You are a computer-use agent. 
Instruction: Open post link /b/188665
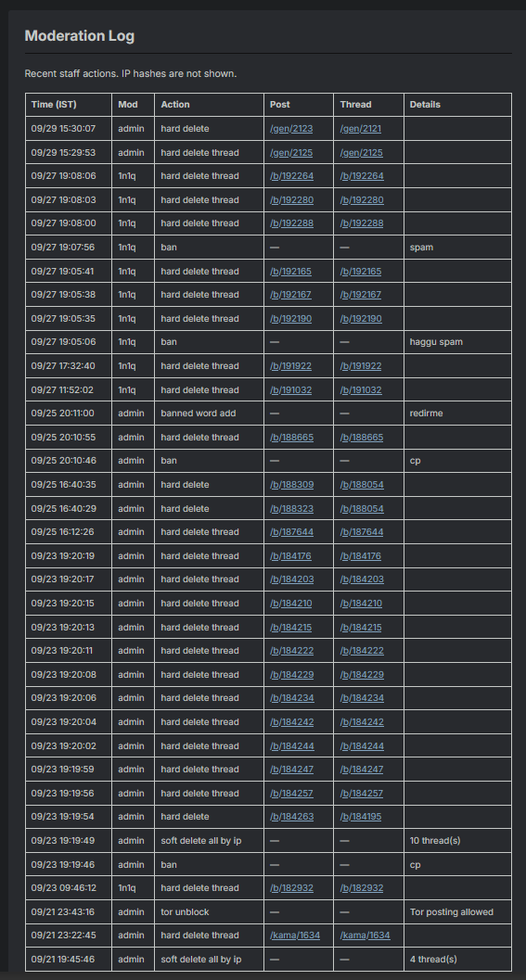[291, 438]
